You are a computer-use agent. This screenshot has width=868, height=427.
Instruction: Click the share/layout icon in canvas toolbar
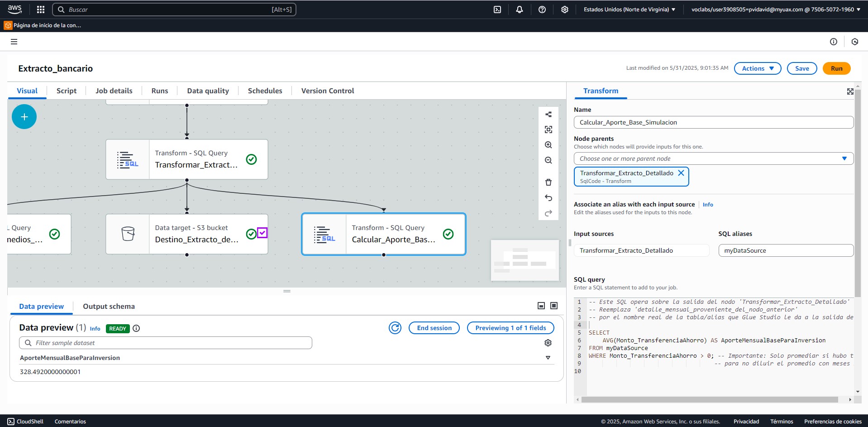coord(548,114)
